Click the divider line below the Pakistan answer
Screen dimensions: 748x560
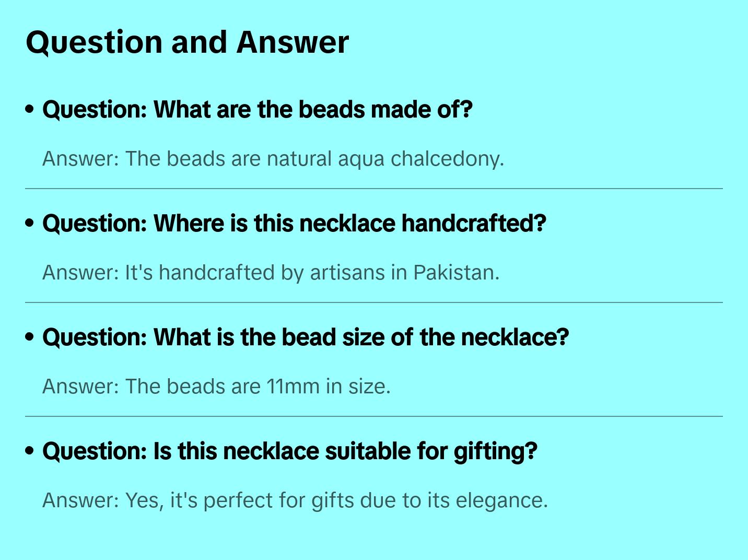pyautogui.click(x=374, y=302)
